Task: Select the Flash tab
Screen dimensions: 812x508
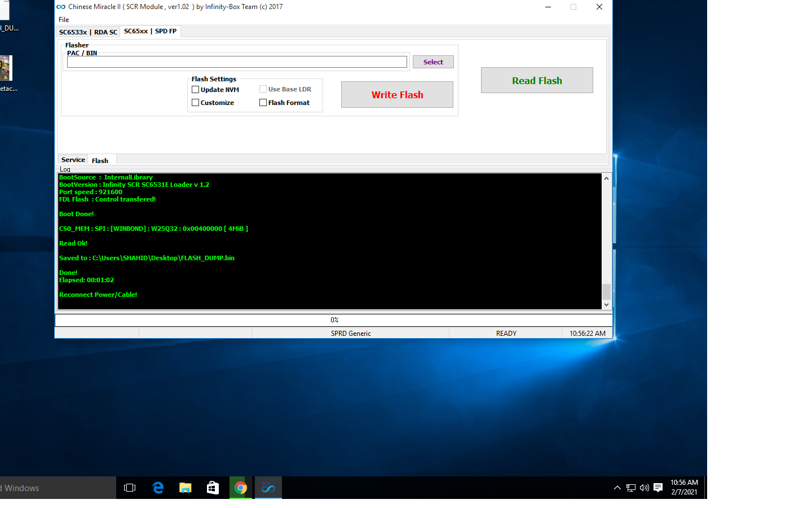Action: pyautogui.click(x=100, y=161)
